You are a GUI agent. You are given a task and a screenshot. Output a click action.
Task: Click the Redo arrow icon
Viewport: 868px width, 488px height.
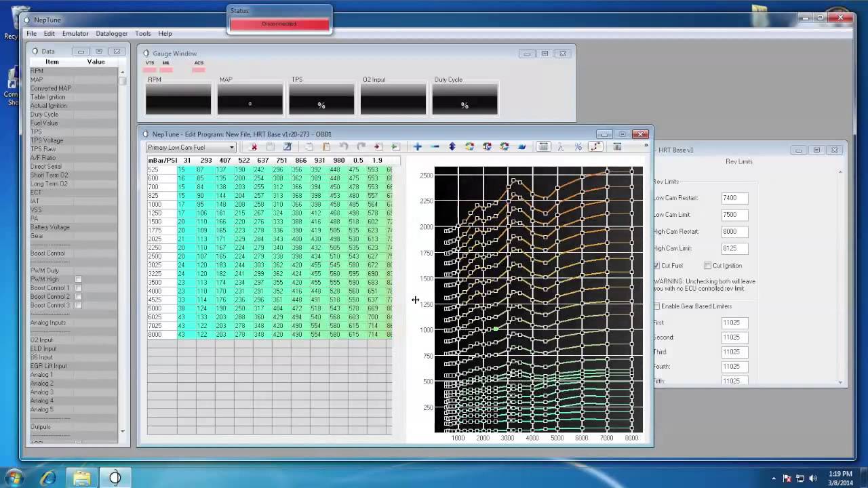(x=361, y=146)
